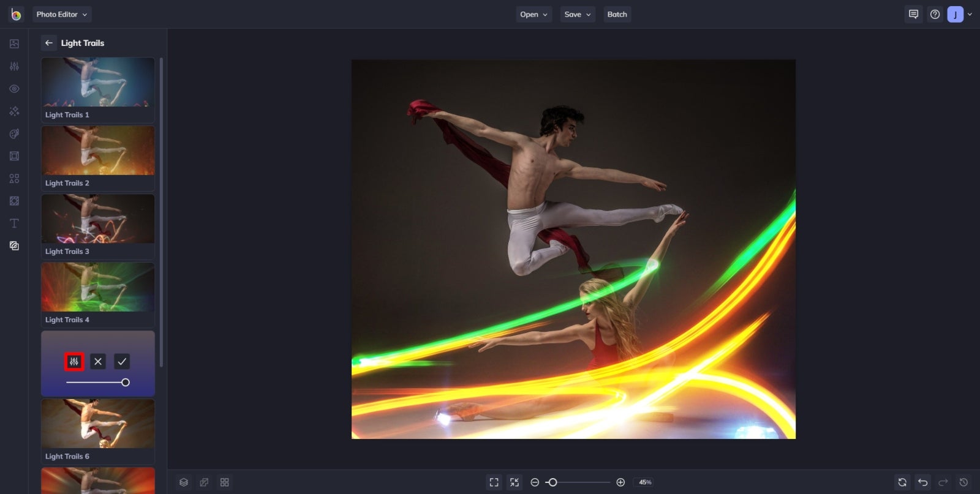Open settings for the selected light trail
This screenshot has height=494, width=980.
click(x=74, y=362)
